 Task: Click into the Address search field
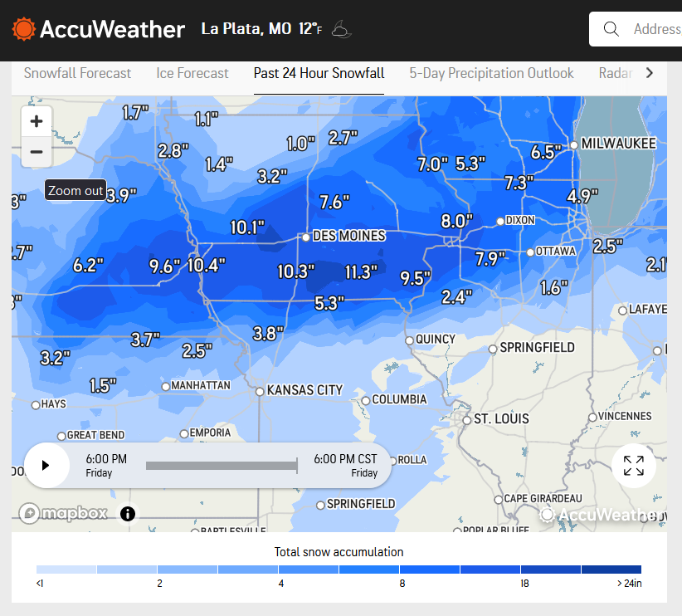tap(657, 29)
